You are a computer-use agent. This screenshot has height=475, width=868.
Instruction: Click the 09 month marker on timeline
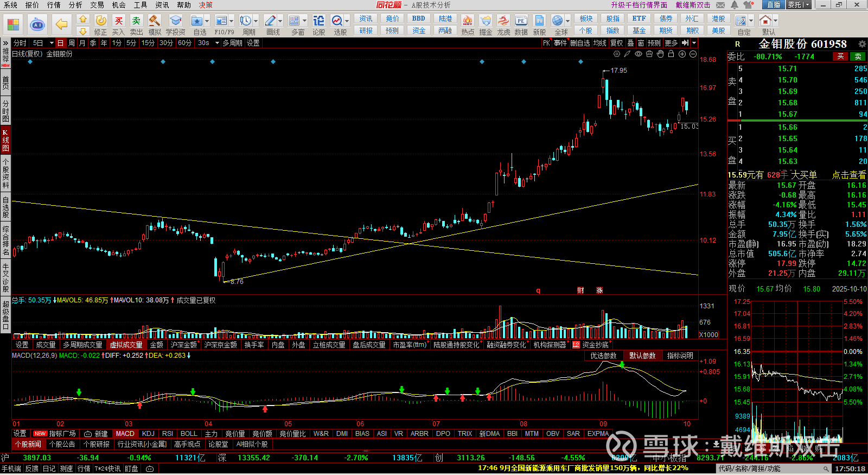tap(603, 424)
